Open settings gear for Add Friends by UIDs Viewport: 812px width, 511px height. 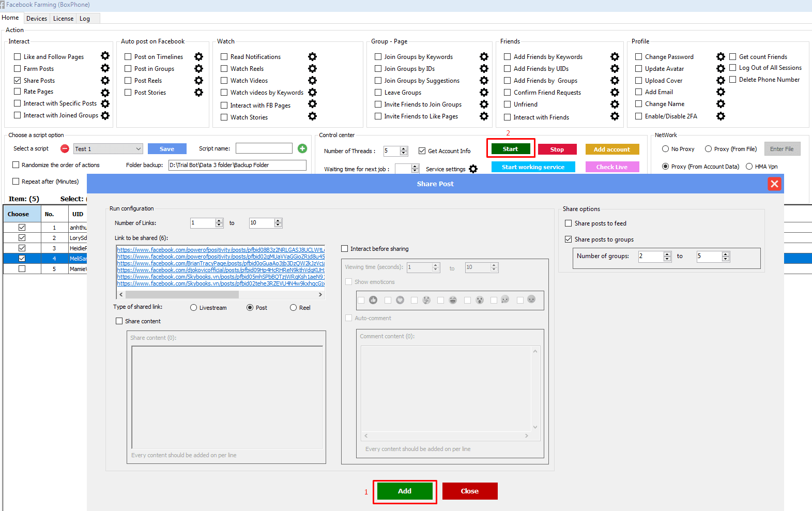pos(615,68)
